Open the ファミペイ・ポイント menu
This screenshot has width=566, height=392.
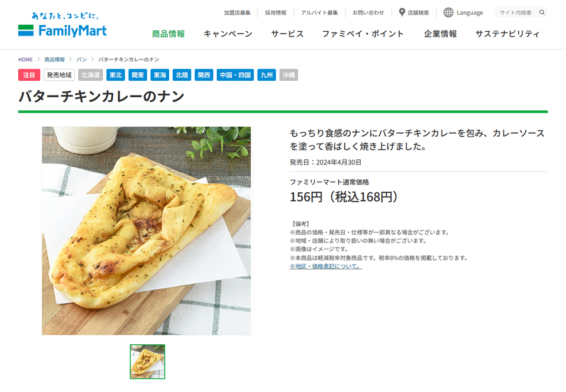click(x=363, y=34)
